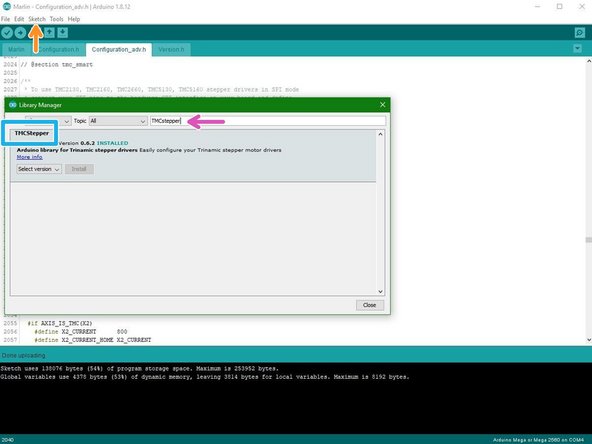The width and height of the screenshot is (592, 444).
Task: Click the "#define X2_CURRENT_HOME" code line
Action: pyautogui.click(x=92, y=340)
